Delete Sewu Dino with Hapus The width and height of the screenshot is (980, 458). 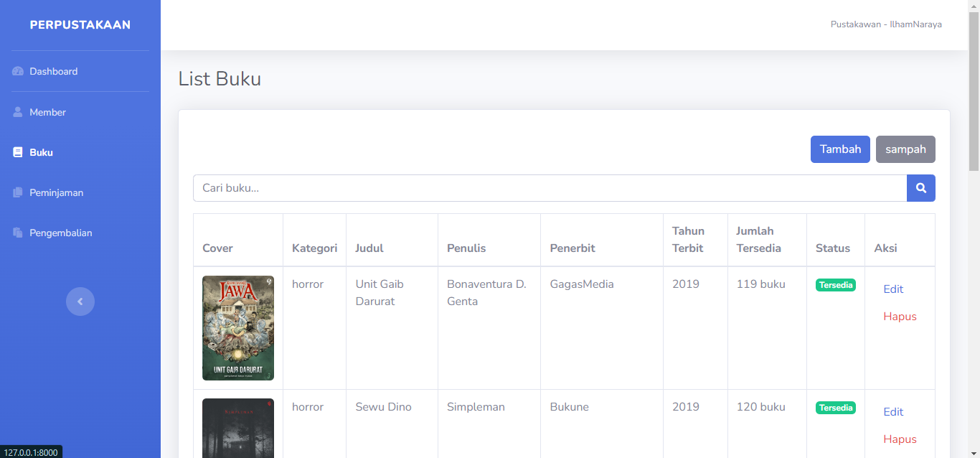(x=900, y=439)
